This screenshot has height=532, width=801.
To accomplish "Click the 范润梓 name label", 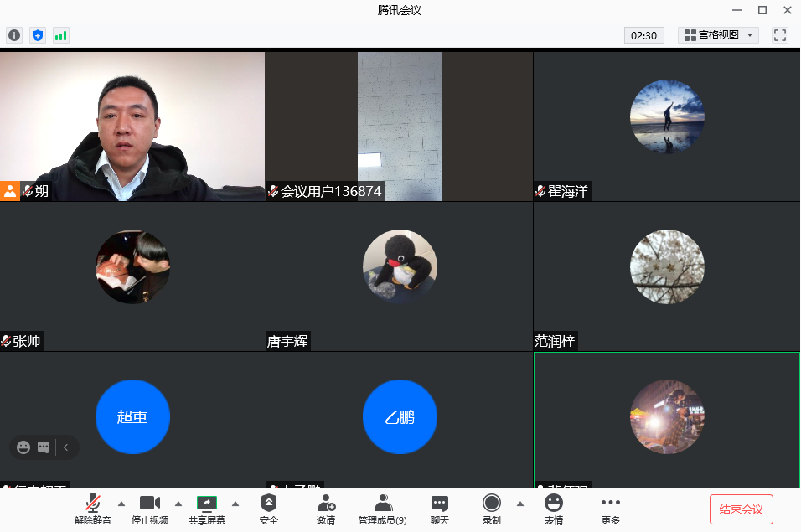I will click(555, 341).
